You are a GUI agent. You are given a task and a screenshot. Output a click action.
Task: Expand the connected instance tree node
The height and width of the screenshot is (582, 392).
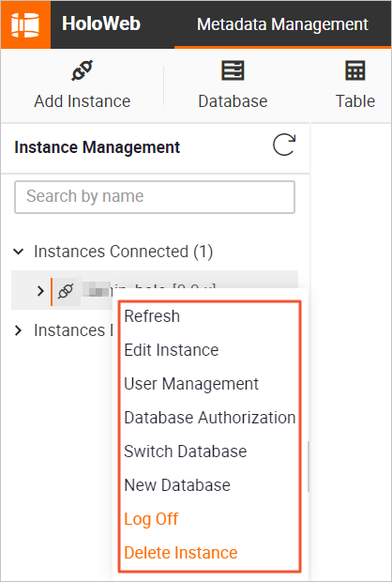click(40, 291)
